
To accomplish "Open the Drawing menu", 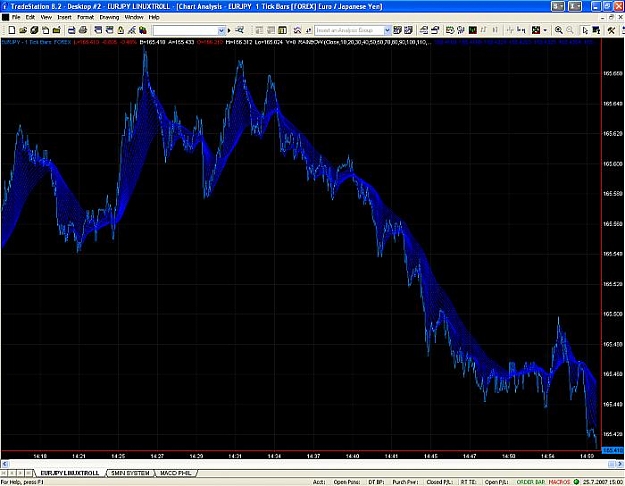I will click(x=109, y=18).
